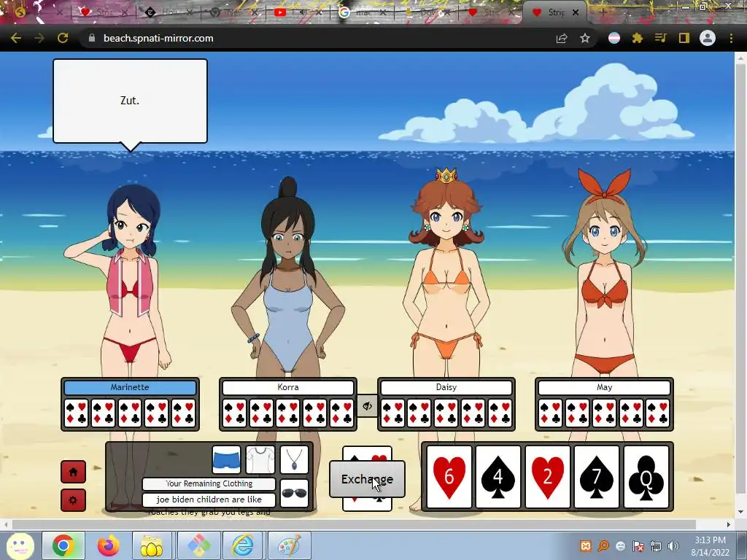Toggle the card visibility eye icon

[x=367, y=406]
